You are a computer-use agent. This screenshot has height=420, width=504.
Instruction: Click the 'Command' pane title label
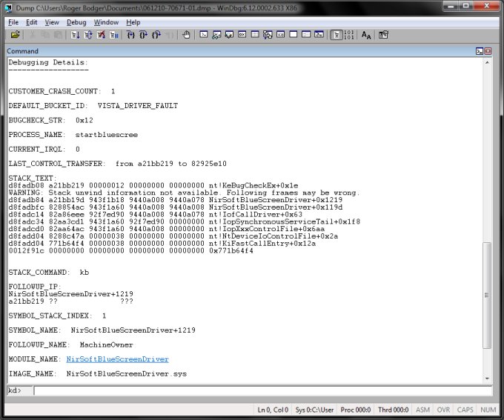pyautogui.click(x=22, y=51)
